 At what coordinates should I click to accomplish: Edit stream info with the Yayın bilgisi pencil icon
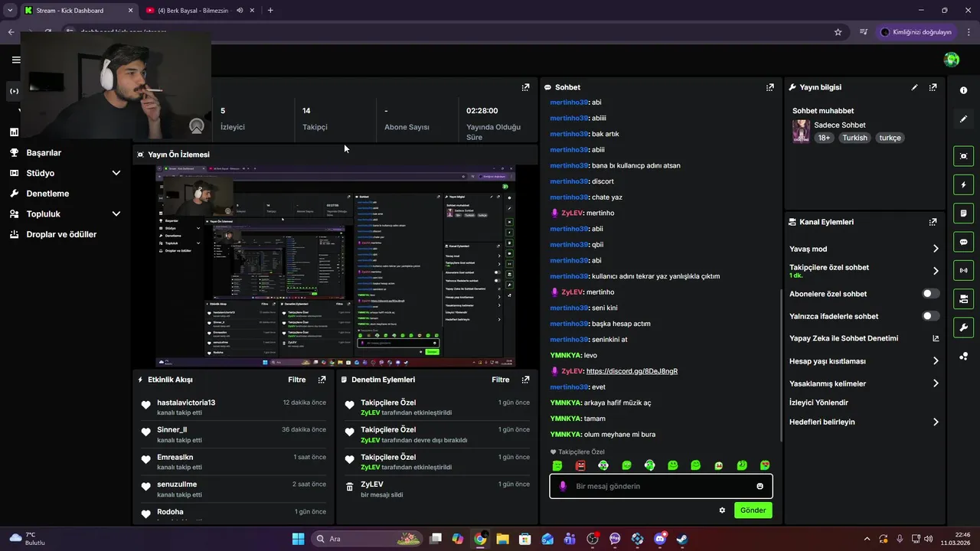click(914, 87)
